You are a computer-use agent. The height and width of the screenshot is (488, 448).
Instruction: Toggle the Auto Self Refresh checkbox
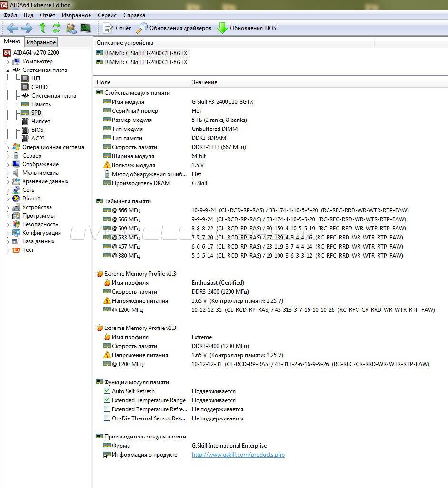[x=107, y=390]
